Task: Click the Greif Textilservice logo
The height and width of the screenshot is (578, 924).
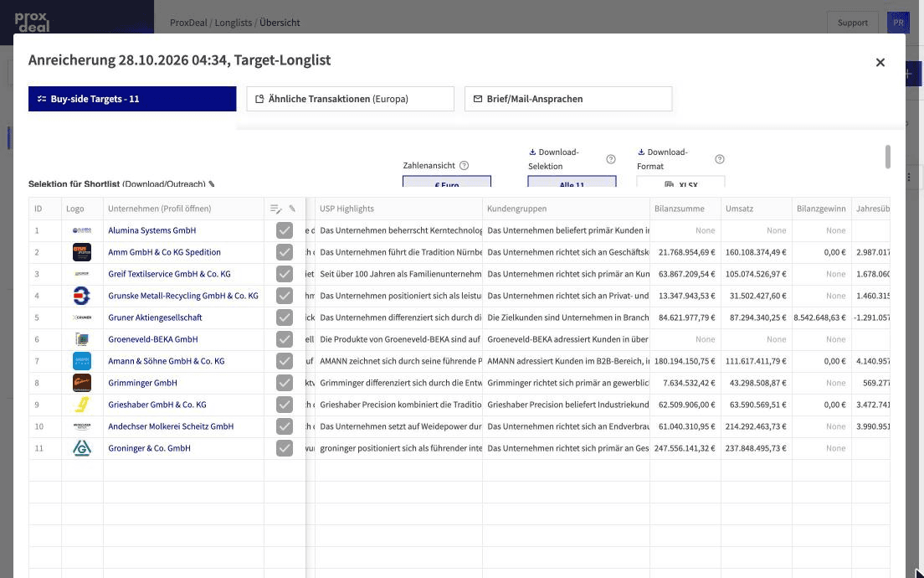Action: pos(82,274)
